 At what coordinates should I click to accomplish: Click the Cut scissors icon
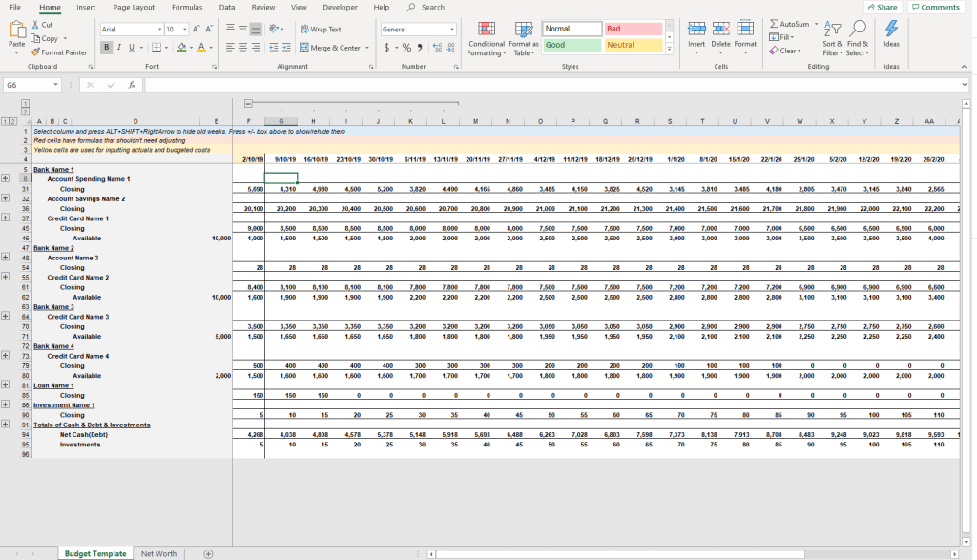click(x=36, y=25)
